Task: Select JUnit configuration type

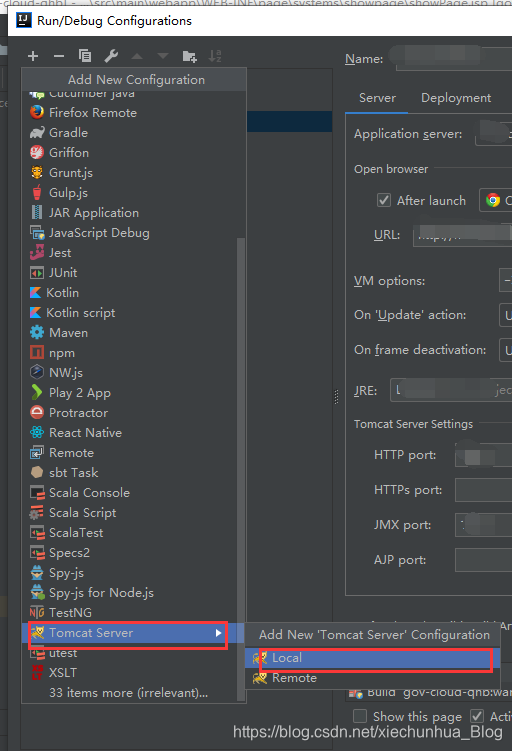Action: [x=130, y=273]
